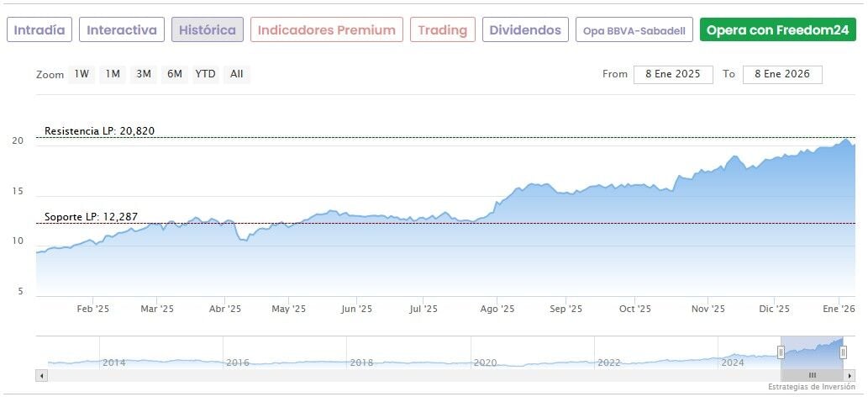
Task: Switch zoom to YTD
Action: (x=206, y=74)
